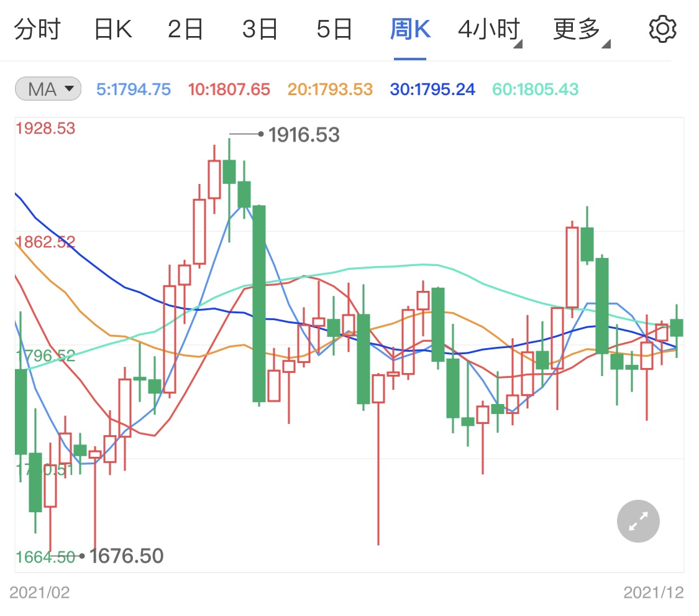Click the axis value 1862.52
The width and height of the screenshot is (699, 616).
45,242
